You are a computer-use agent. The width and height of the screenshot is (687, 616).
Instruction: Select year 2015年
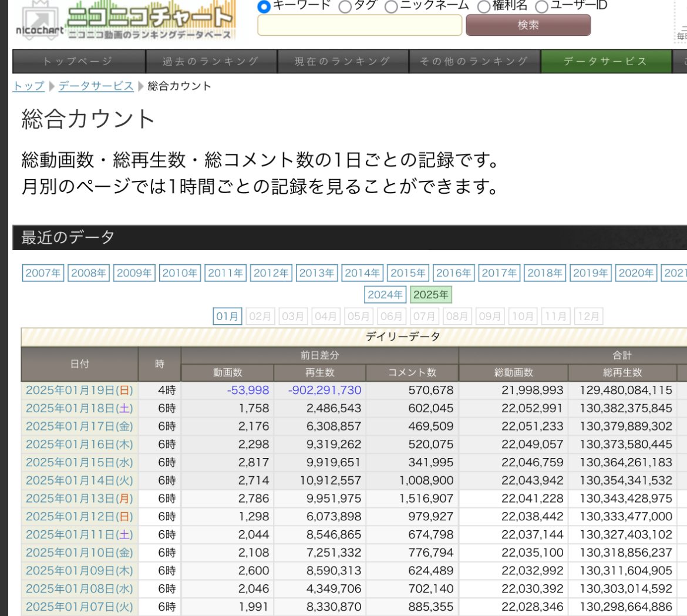[408, 273]
